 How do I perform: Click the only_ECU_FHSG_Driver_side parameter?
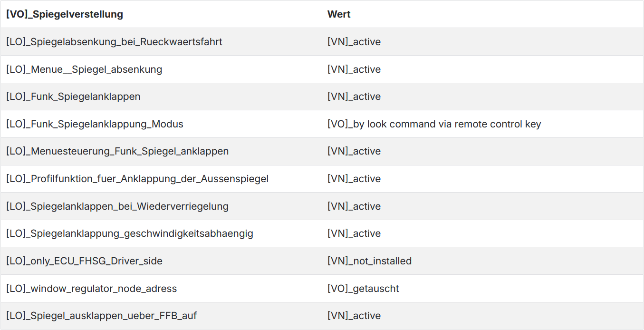(x=84, y=261)
